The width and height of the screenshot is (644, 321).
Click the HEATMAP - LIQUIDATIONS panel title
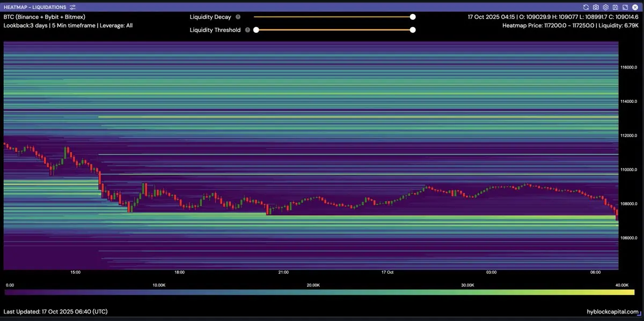pos(35,8)
